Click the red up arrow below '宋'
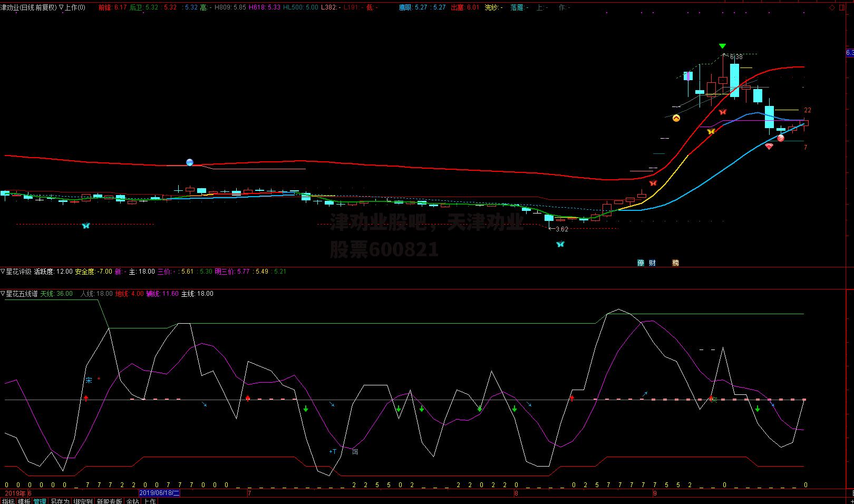The height and width of the screenshot is (504, 854). (86, 399)
